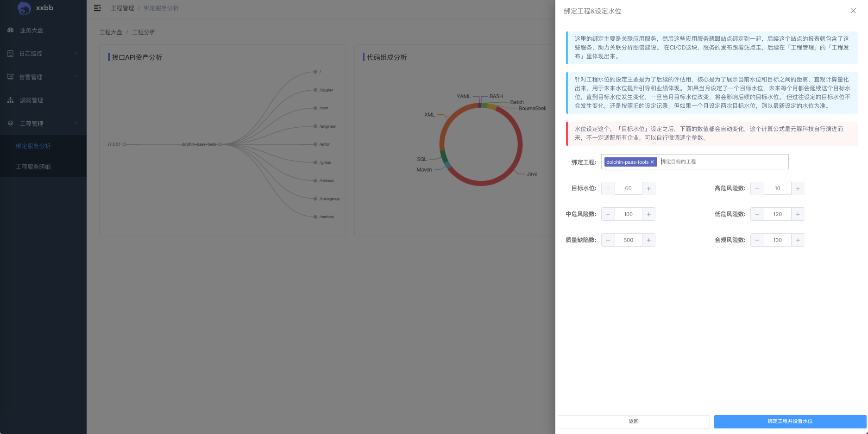Increase 质量缺陷数 with the plus stepper
The image size is (868, 434).
648,240
